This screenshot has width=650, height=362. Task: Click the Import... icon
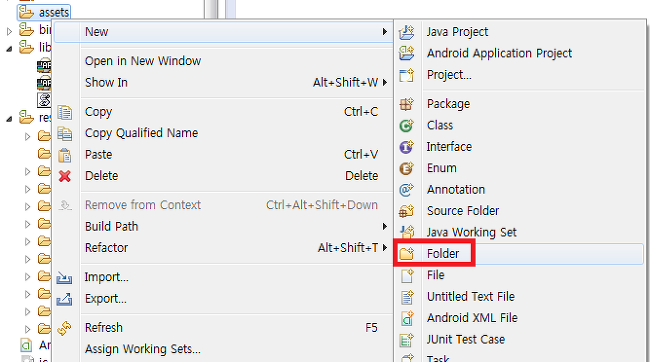click(64, 277)
